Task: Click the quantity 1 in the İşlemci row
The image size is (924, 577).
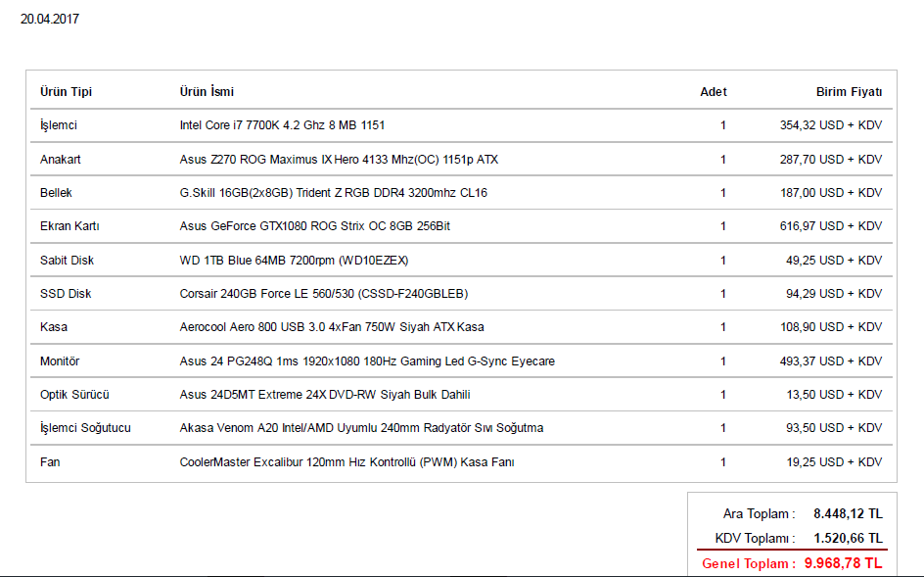Action: pos(722,125)
